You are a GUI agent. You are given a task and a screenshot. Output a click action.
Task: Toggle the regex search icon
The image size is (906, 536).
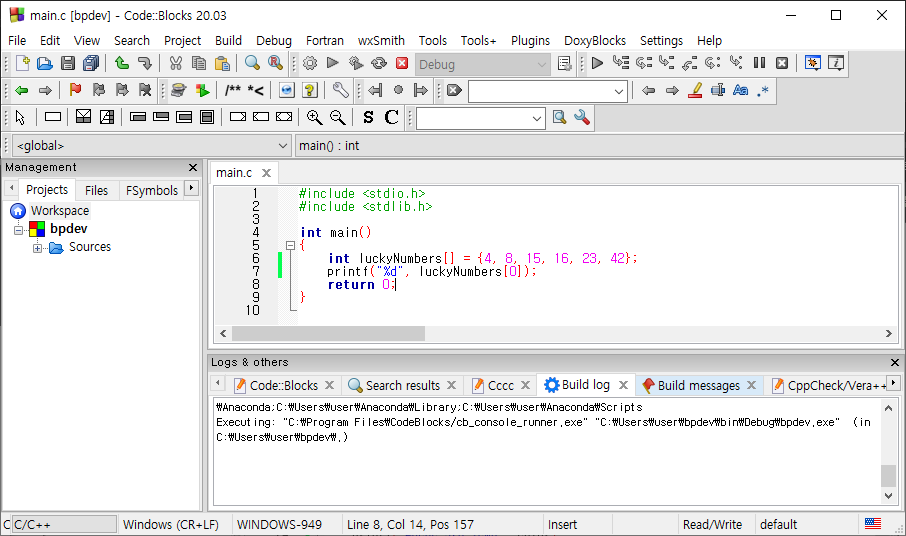[763, 90]
